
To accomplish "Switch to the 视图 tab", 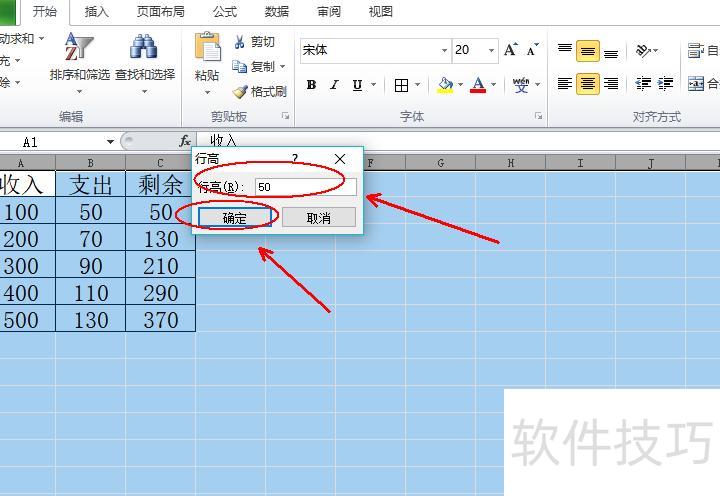I will pos(381,11).
